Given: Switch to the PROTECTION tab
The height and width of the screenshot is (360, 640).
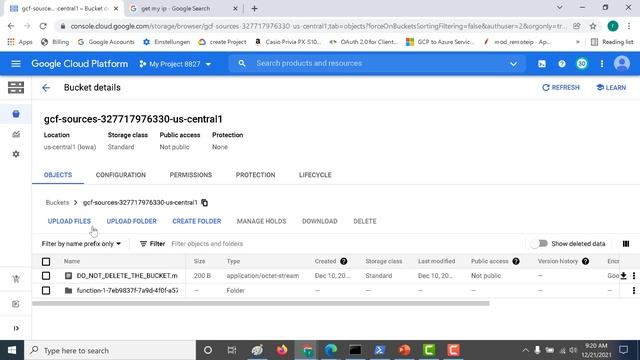Looking at the screenshot, I should [256, 175].
